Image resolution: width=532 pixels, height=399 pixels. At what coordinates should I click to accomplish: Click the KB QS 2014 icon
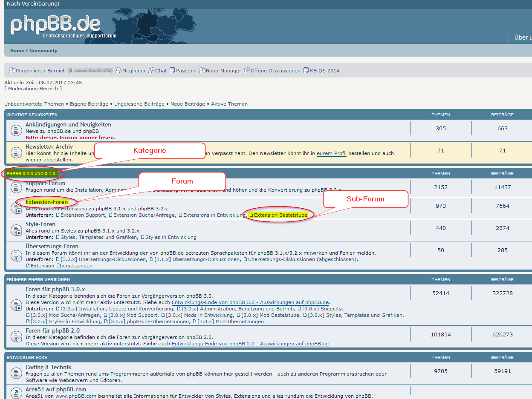tap(306, 71)
